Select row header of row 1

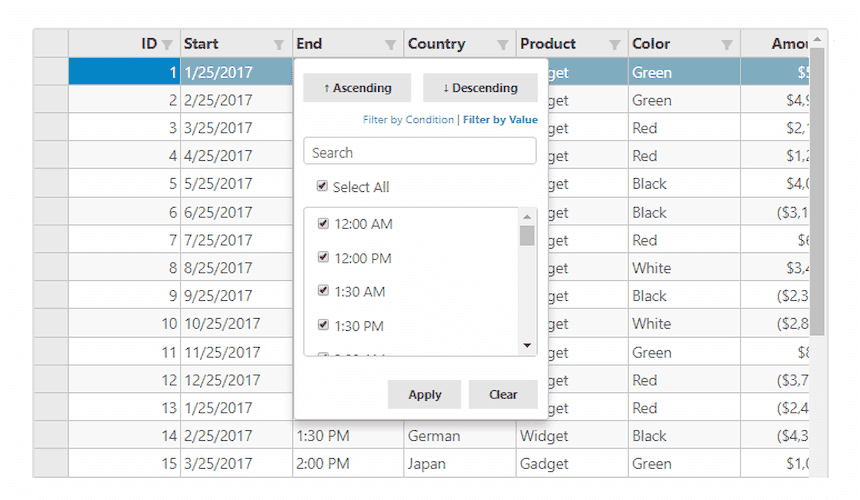tap(51, 72)
